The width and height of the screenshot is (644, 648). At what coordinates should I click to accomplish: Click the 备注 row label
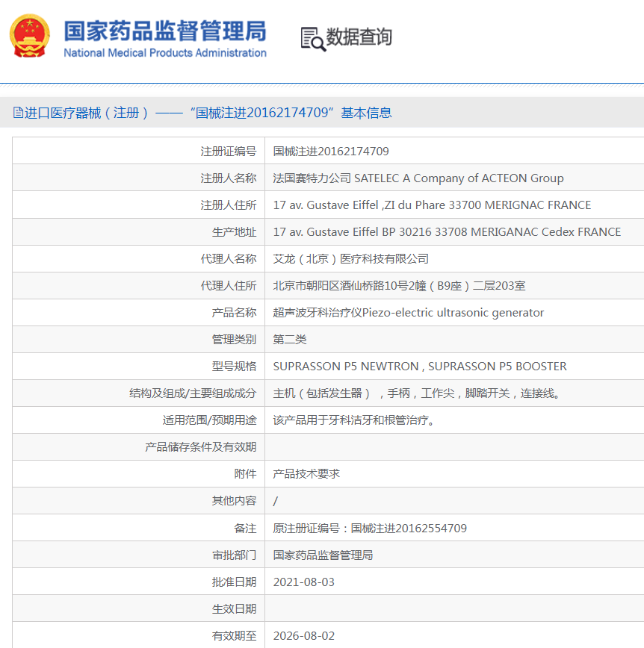[x=246, y=528]
